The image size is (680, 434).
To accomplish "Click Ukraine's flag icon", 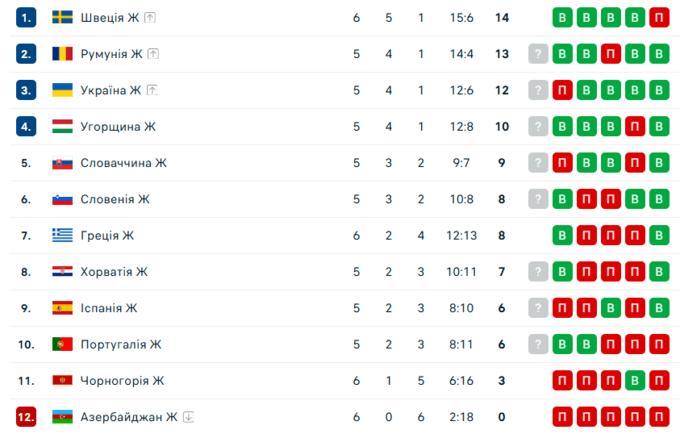I will [x=62, y=90].
